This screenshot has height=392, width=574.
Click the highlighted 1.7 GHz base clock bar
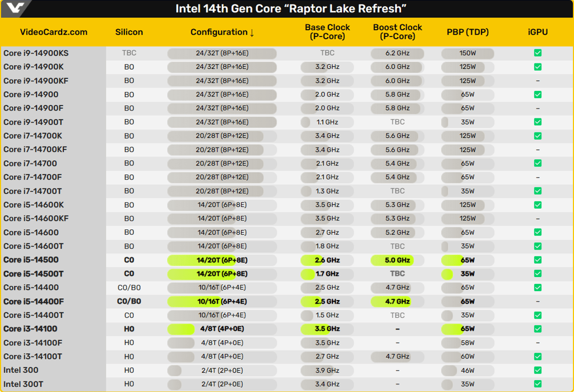[327, 274]
